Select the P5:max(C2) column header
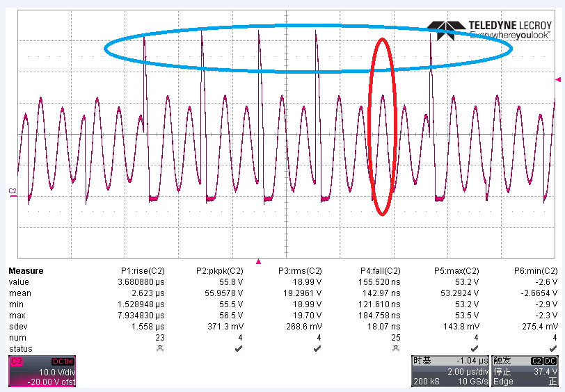The image size is (565, 392). [x=456, y=270]
